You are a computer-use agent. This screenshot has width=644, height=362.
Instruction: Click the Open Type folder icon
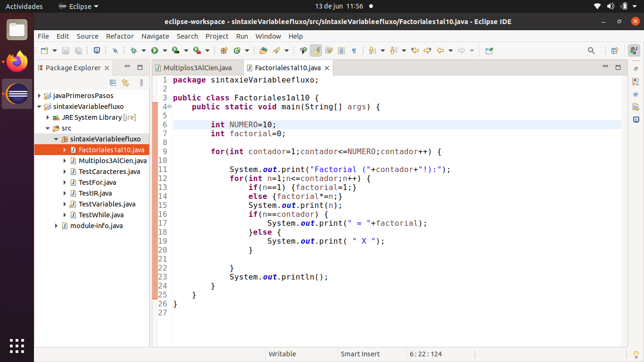[263, 50]
